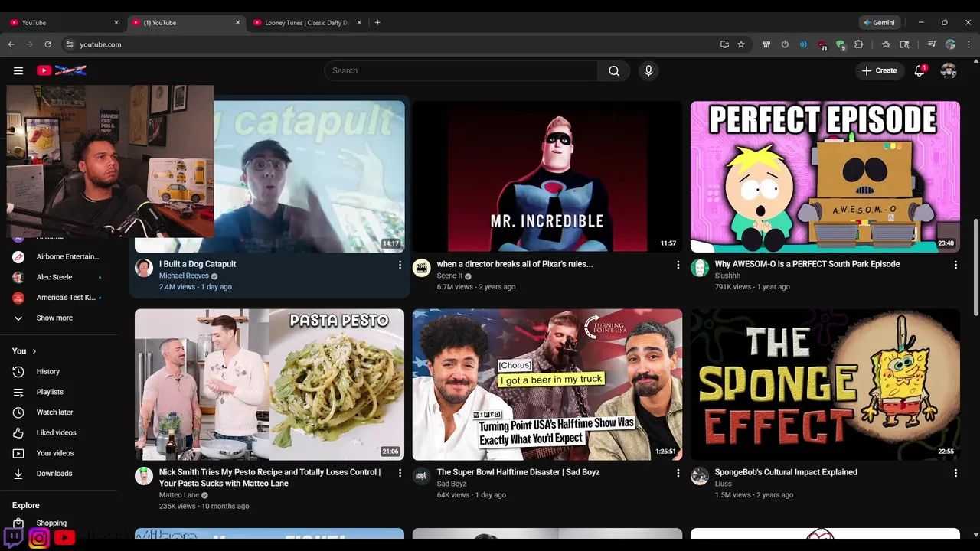Click the Instagram overlay icon
This screenshot has height=551, width=980.
39,538
